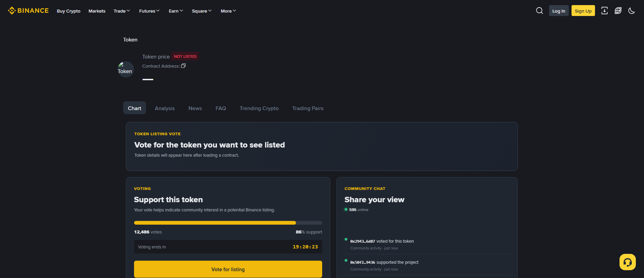644x278 pixels.
Task: Open the language globe icon
Action: [618, 11]
